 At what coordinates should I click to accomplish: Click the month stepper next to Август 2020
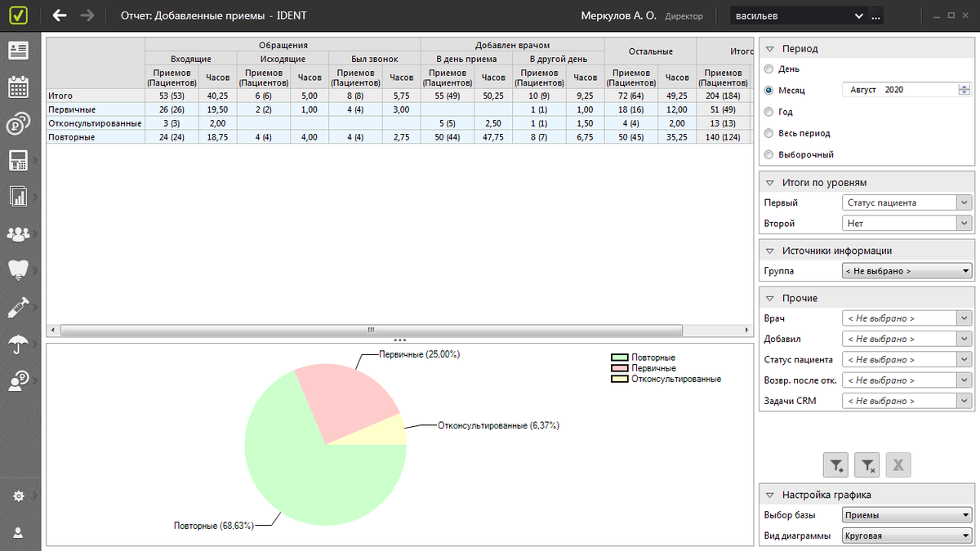(x=964, y=90)
